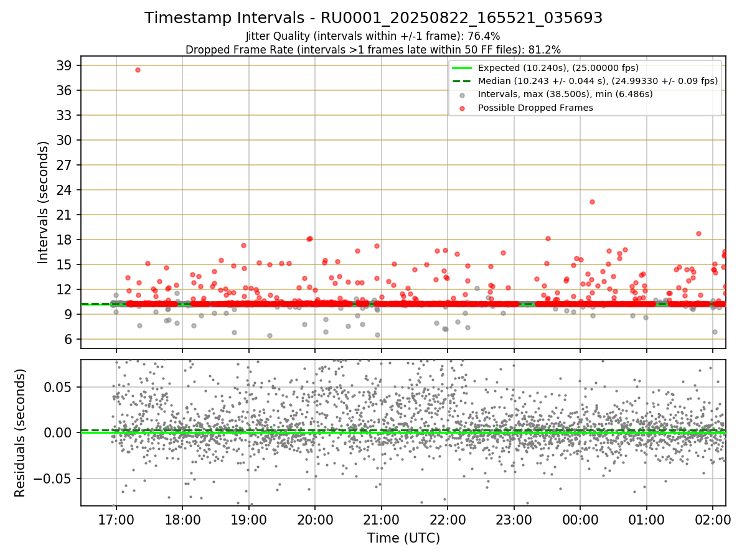Click the 'Intervals, max (38.500s)' legend entry

[x=565, y=95]
